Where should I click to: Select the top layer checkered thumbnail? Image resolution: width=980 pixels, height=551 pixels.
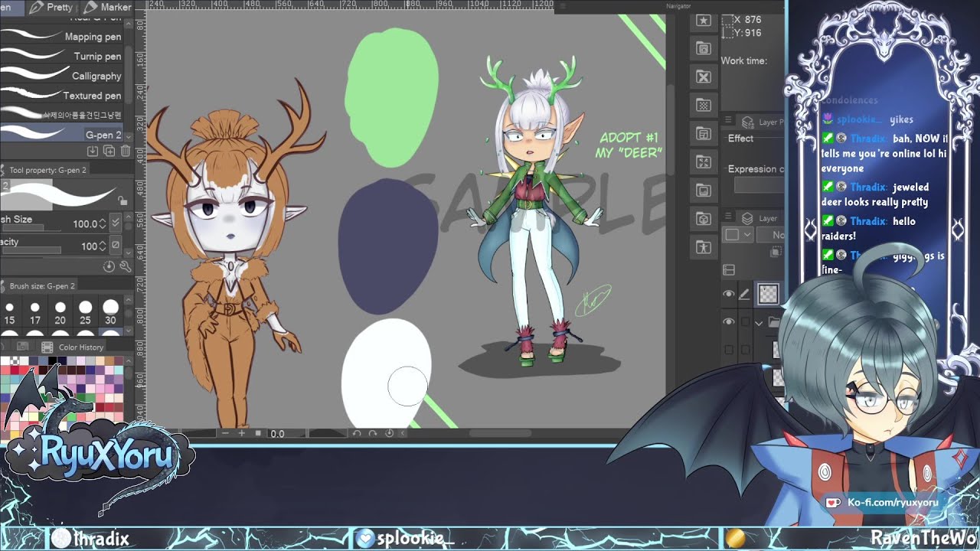[768, 294]
